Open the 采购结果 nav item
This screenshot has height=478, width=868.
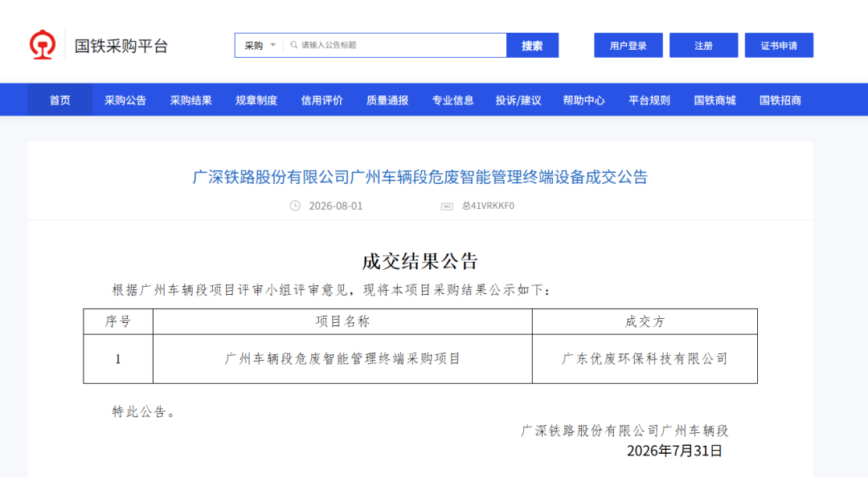pos(191,100)
